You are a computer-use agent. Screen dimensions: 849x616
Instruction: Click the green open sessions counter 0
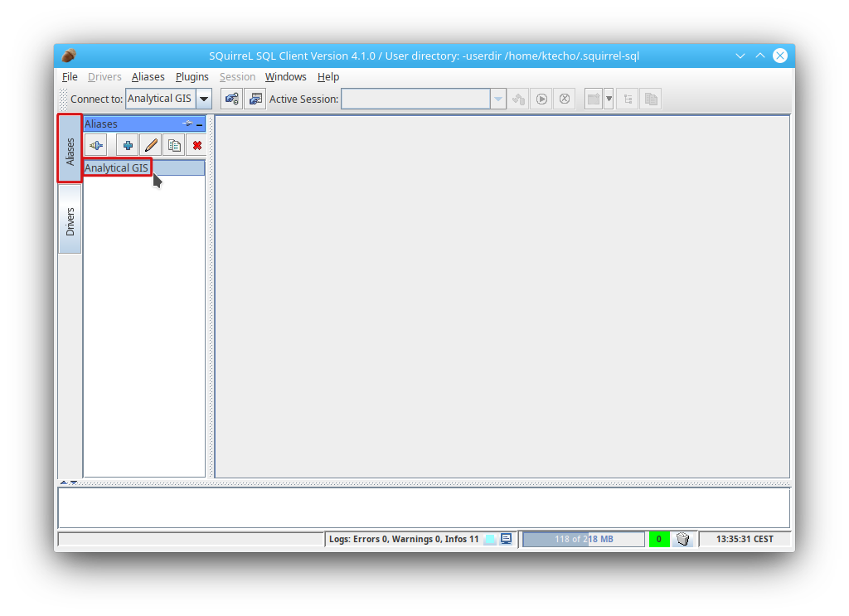click(659, 539)
